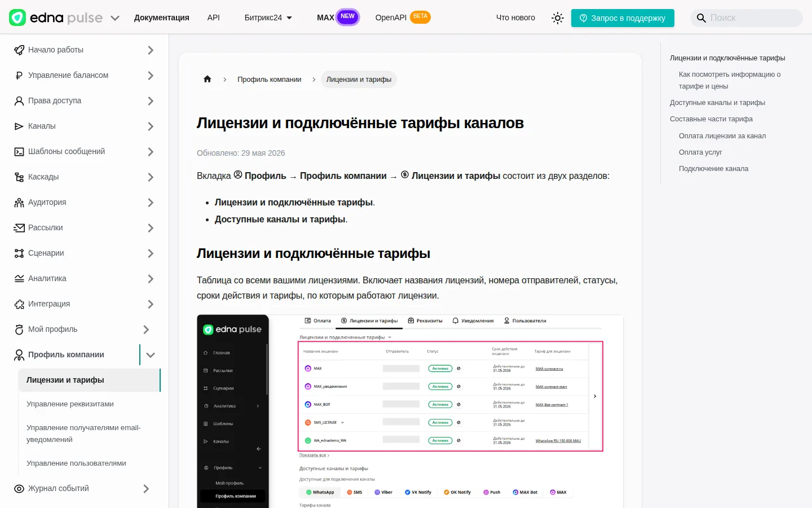Expand the Интеграция section chevron
This screenshot has height=508, width=812.
151,304
